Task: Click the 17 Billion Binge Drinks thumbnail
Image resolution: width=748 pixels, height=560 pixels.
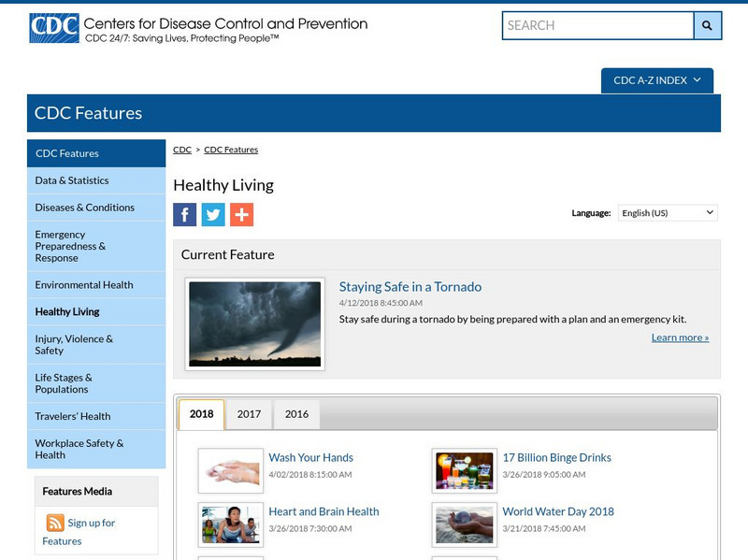Action: 464,470
